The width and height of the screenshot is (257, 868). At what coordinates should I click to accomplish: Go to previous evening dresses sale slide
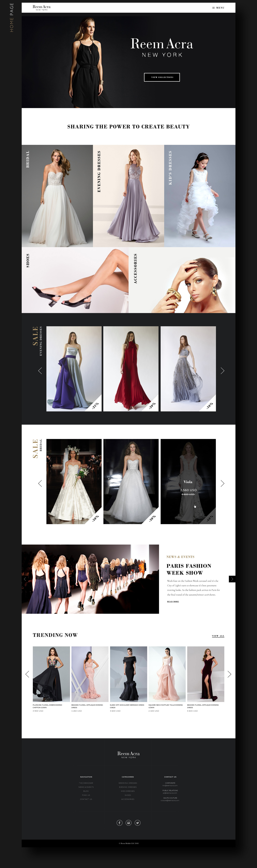point(40,371)
